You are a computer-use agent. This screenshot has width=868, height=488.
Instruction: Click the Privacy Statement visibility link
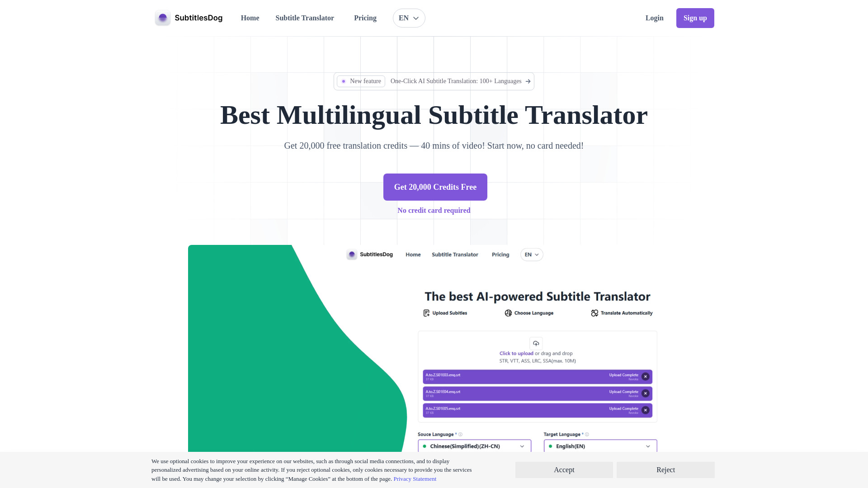tap(415, 479)
